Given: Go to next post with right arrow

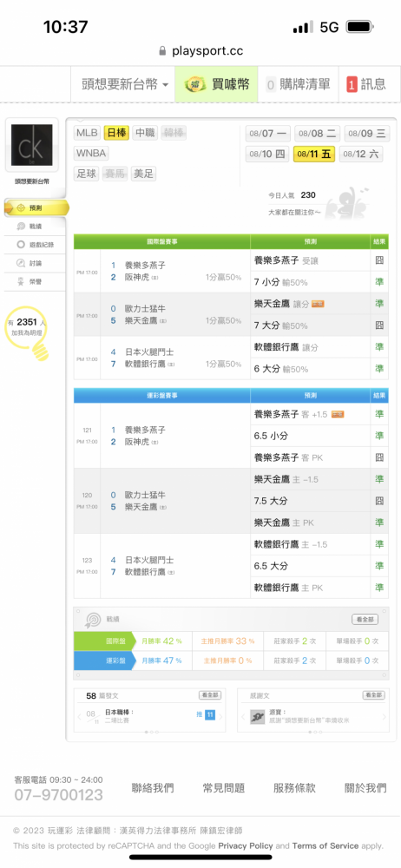Looking at the screenshot, I should tap(220, 716).
